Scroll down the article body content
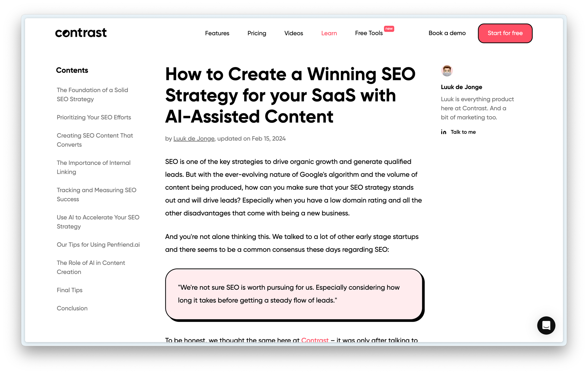Viewport: 588px width, 374px height. pos(294,214)
